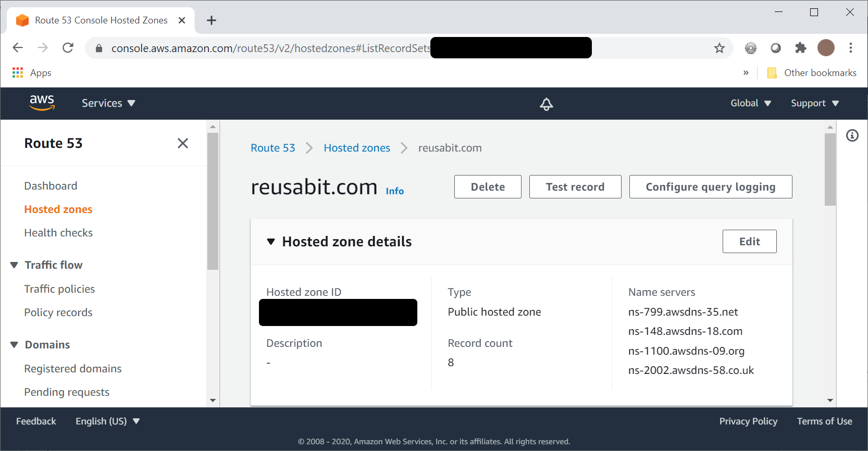Click the gear extension icon
The image size is (868, 451).
[x=751, y=48]
